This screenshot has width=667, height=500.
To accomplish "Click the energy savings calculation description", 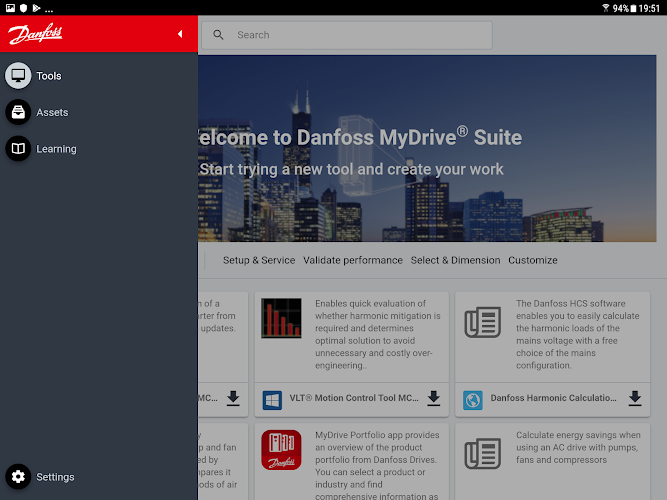I will [578, 447].
